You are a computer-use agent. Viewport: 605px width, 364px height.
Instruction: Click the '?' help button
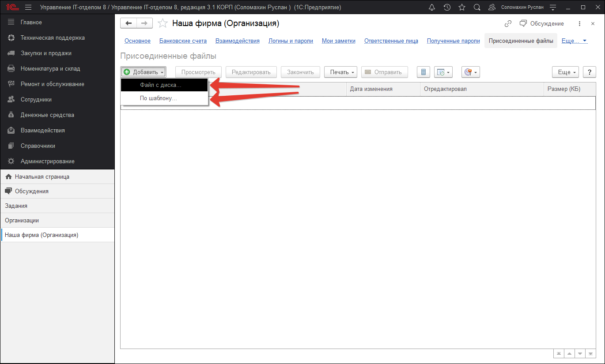click(589, 72)
